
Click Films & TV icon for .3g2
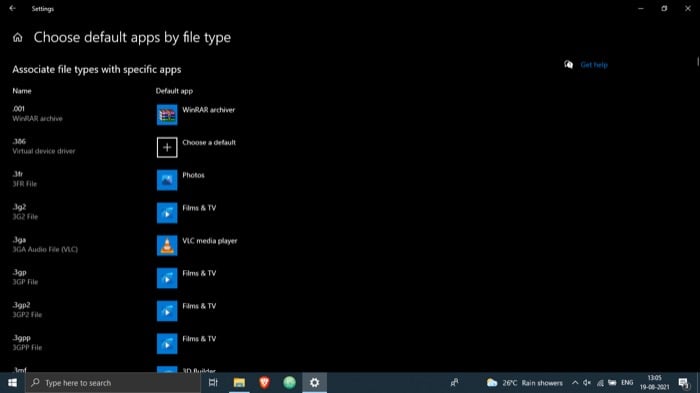tap(167, 213)
